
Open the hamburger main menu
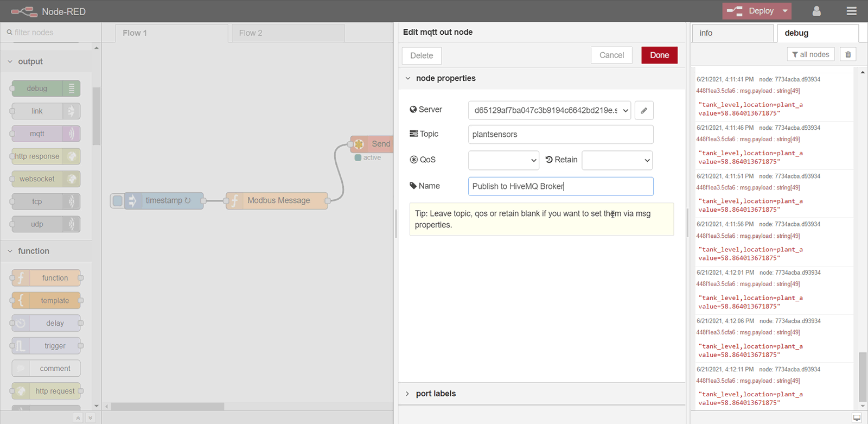coord(851,11)
